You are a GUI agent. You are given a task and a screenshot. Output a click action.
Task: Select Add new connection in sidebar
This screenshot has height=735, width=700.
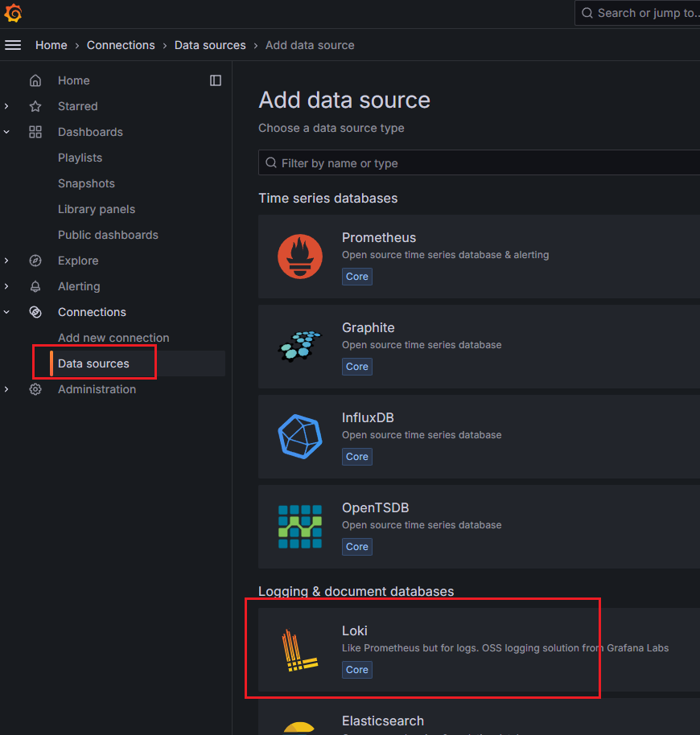113,338
